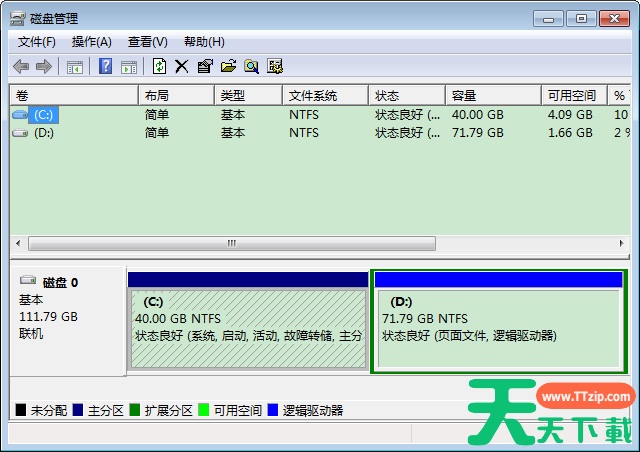Click the D: volume drive icon in list
Screen dimensions: 640x452
[x=20, y=133]
